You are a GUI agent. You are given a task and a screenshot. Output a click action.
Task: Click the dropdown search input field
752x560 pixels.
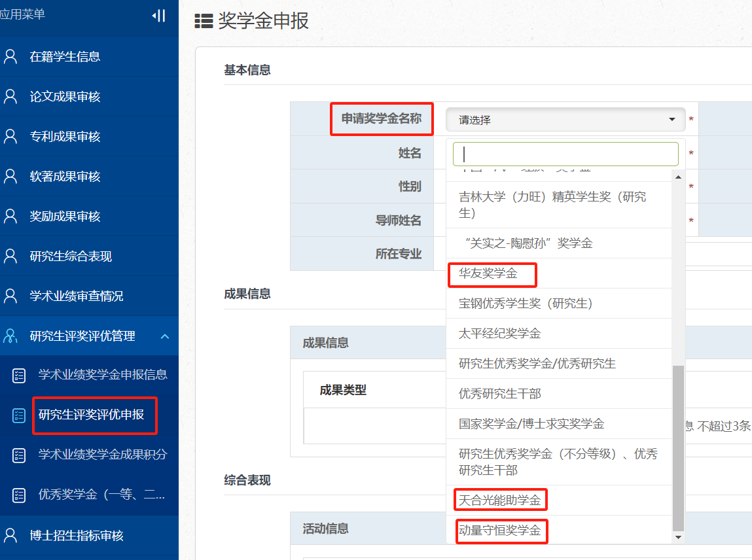pos(565,154)
